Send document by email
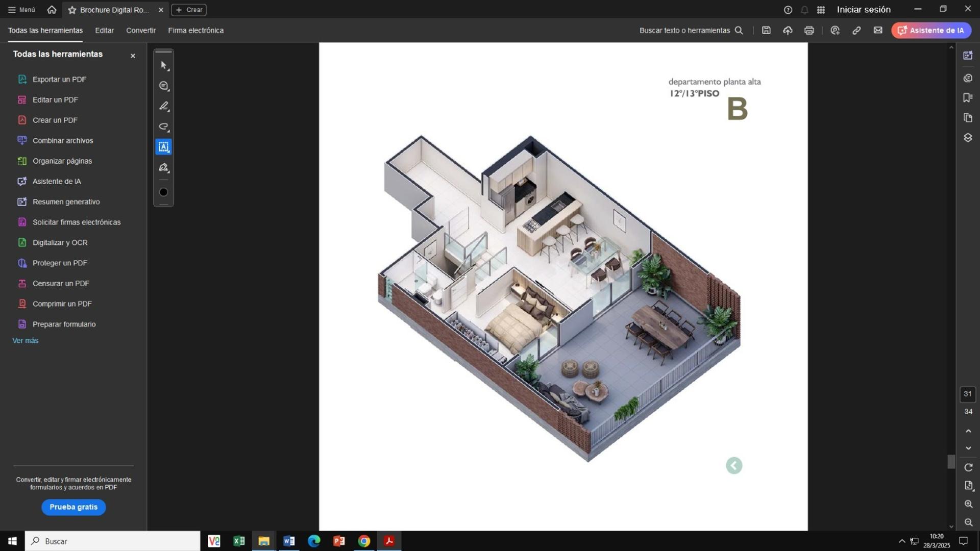The image size is (980, 551). [x=878, y=30]
